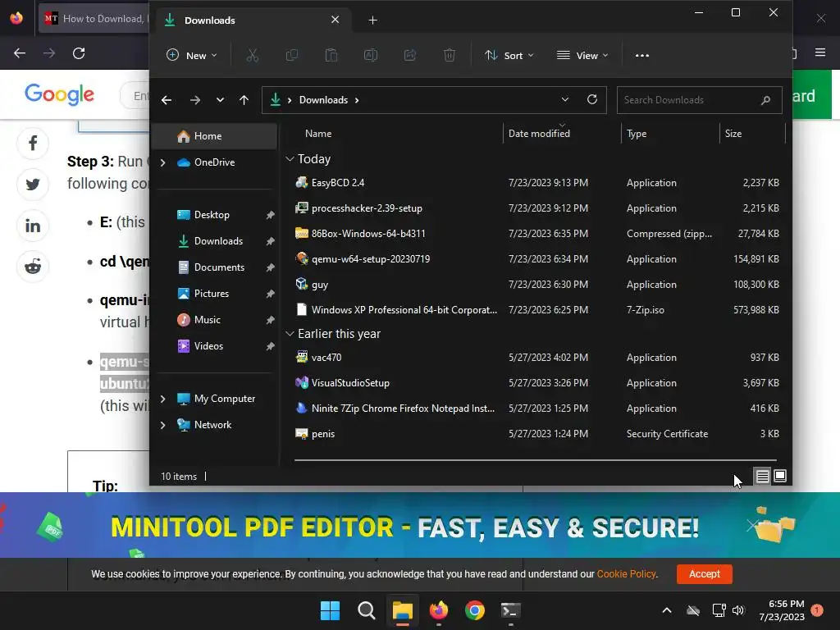This screenshot has width=840, height=630.
Task: Select the vac470 application
Action: [x=536, y=358]
